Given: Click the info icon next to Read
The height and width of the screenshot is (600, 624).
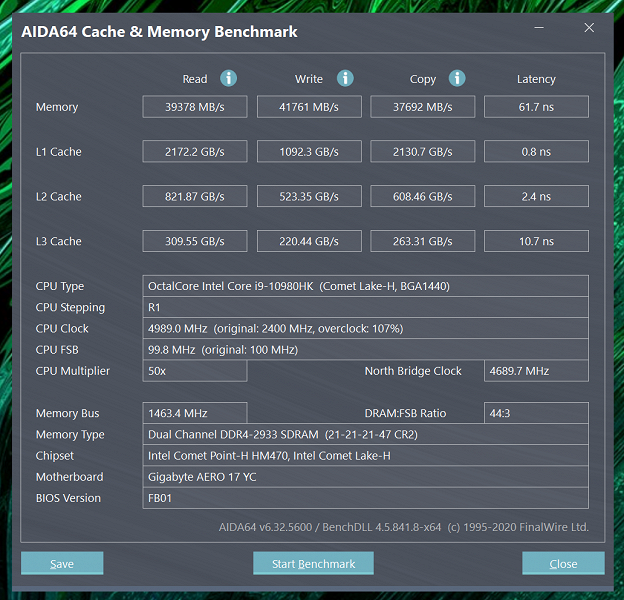Looking at the screenshot, I should point(228,78).
